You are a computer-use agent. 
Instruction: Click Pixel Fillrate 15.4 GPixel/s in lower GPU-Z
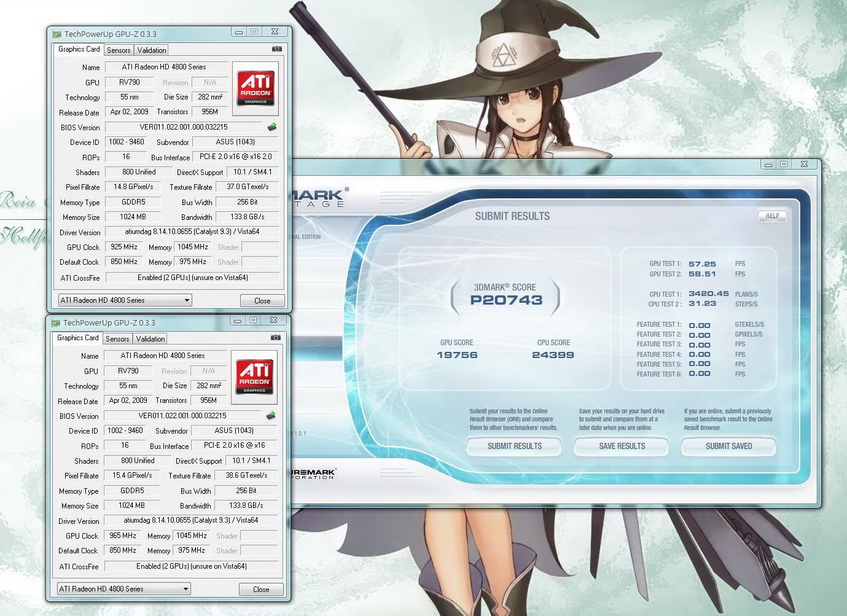(132, 475)
